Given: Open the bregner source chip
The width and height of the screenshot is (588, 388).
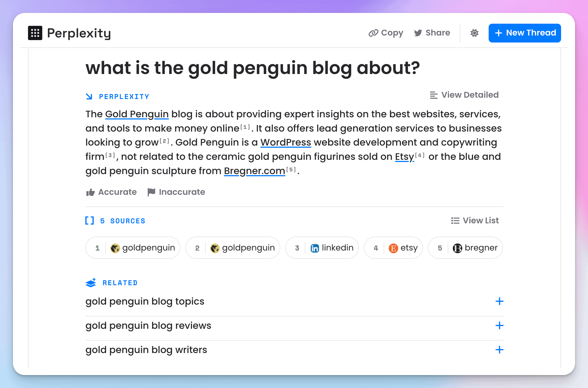Looking at the screenshot, I should pyautogui.click(x=465, y=248).
